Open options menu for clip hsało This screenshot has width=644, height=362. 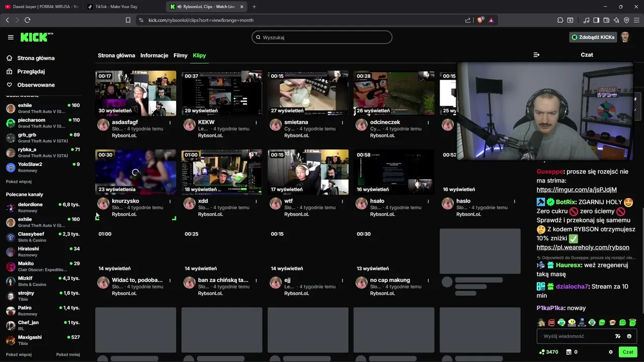428,201
